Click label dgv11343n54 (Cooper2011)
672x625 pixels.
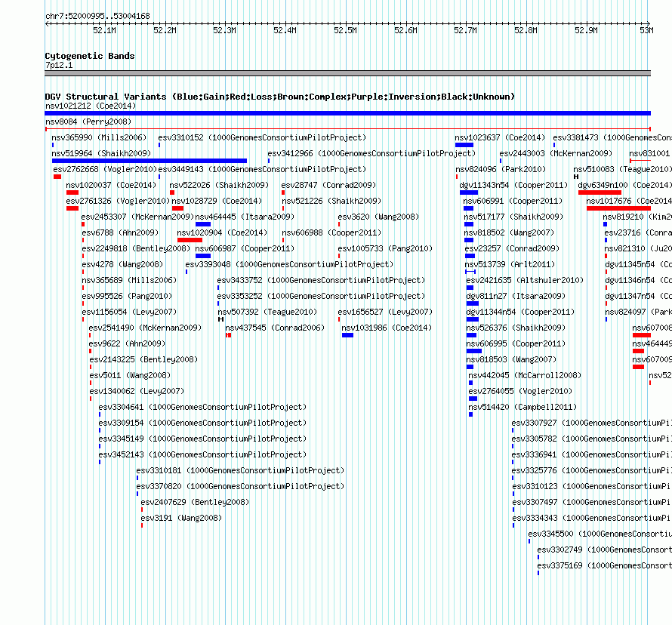[x=513, y=185]
